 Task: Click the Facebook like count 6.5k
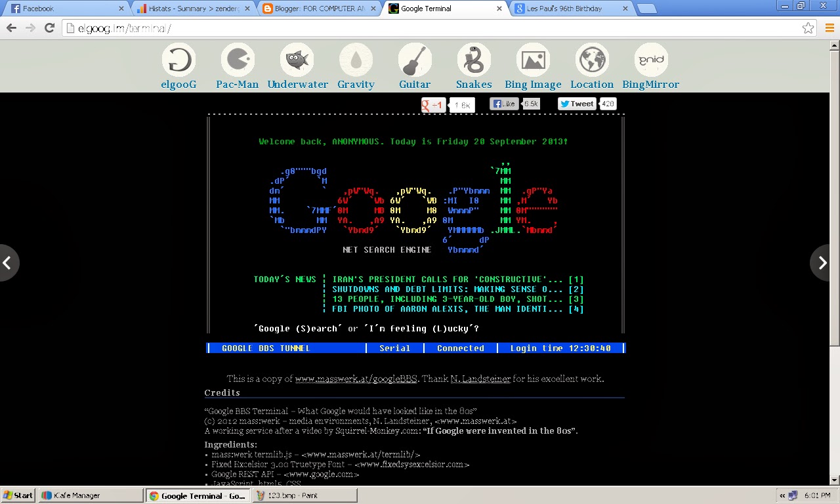point(531,104)
